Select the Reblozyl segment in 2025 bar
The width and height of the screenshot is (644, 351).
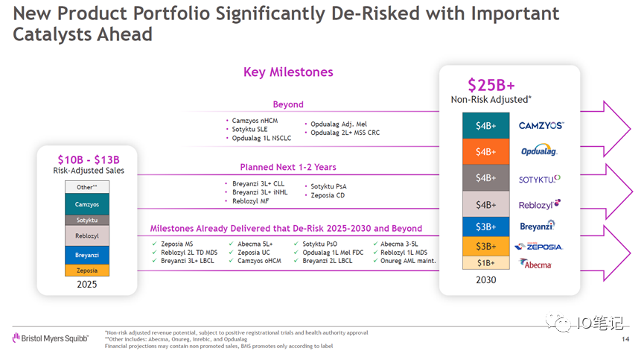(x=86, y=236)
